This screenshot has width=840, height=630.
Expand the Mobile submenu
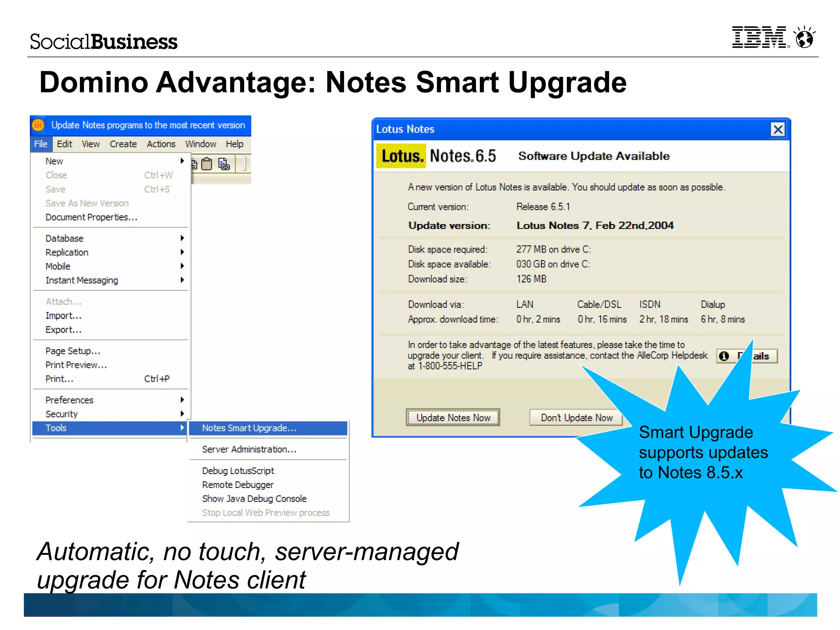[x=110, y=266]
